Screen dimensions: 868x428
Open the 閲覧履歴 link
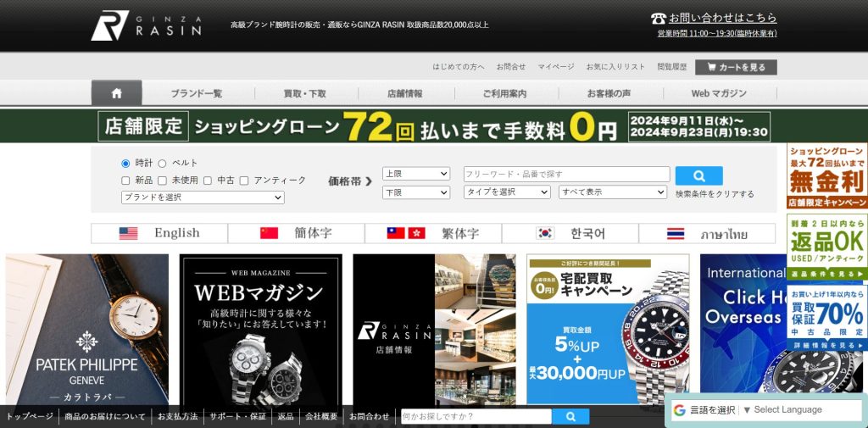pos(672,67)
